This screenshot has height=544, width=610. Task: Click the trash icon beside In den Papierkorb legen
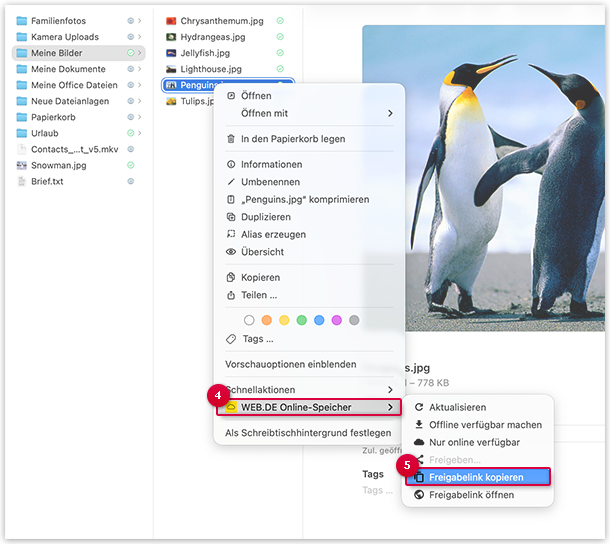(232, 139)
